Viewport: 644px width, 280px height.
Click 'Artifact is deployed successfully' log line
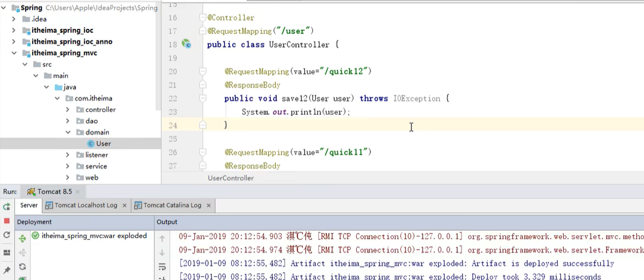[x=397, y=264]
